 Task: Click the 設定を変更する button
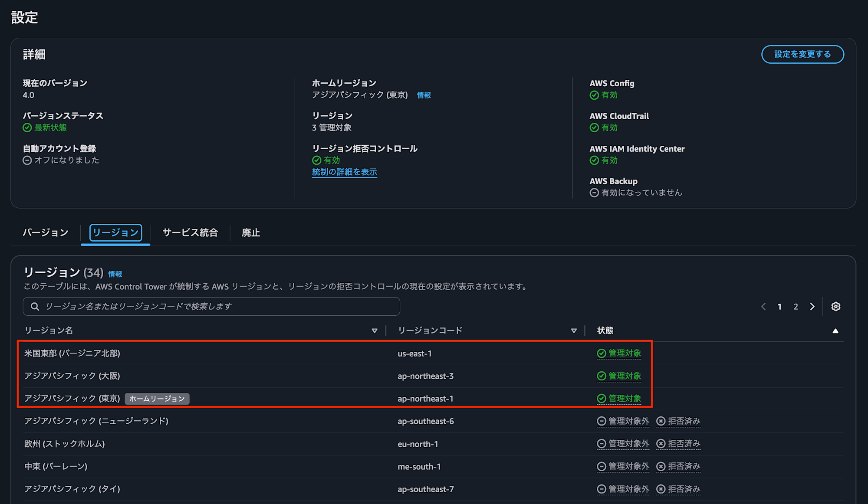802,54
